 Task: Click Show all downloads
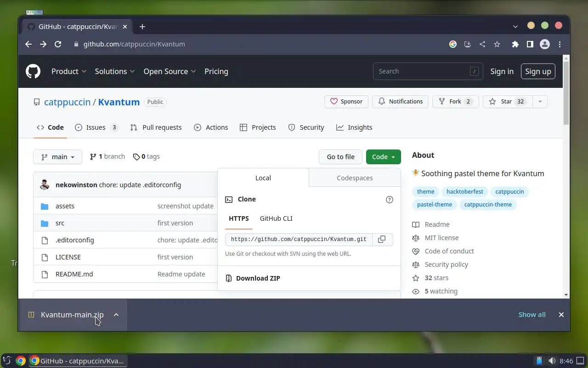click(532, 315)
